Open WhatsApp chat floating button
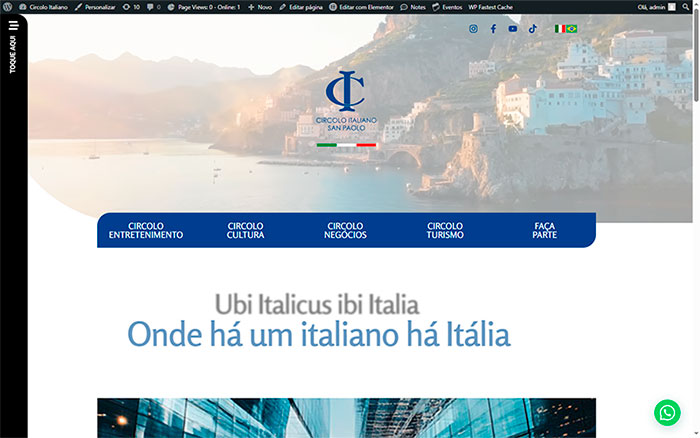This screenshot has height=438, width=700. click(x=667, y=411)
